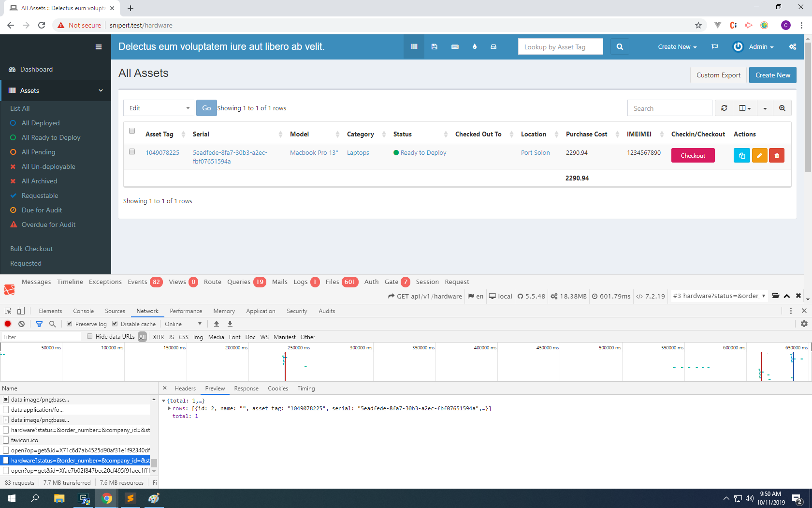
Task: Expand the Create New menu in navbar
Action: [x=677, y=47]
